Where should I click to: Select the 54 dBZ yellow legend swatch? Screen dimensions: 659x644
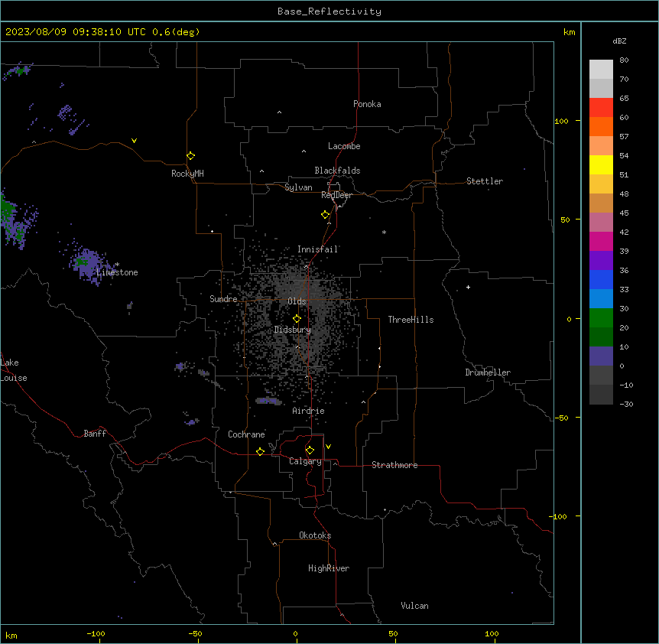tap(601, 164)
